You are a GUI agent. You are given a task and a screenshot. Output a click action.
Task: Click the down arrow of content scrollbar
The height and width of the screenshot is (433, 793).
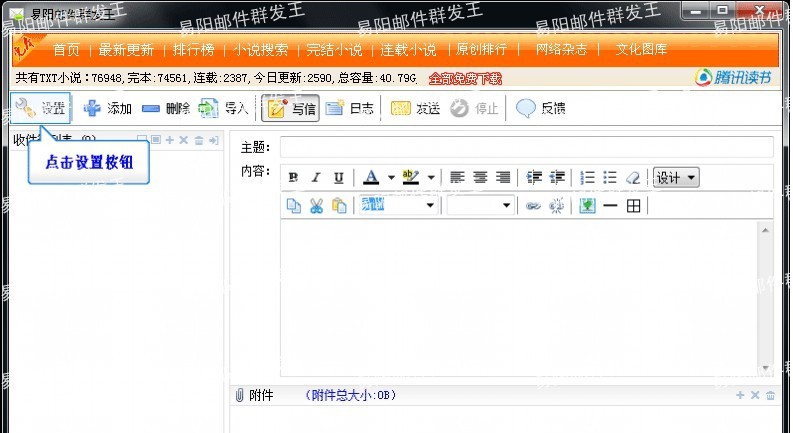pos(765,368)
